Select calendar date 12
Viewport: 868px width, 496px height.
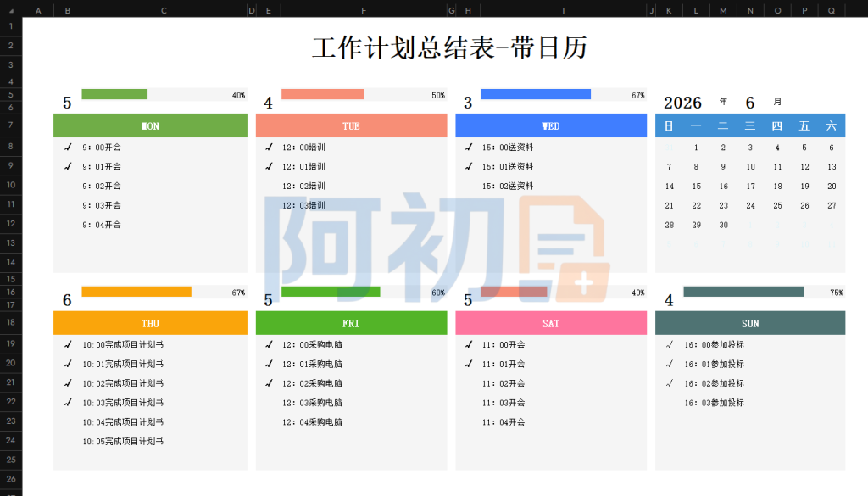pyautogui.click(x=805, y=167)
